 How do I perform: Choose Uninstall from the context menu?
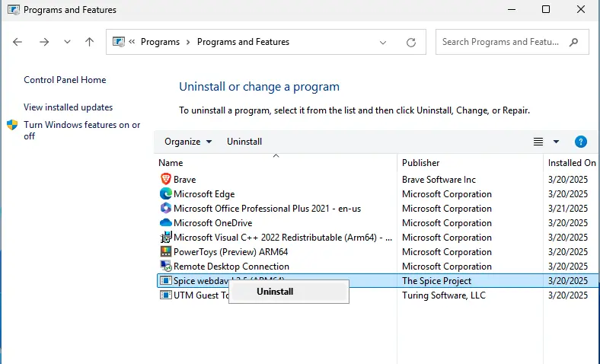pos(275,291)
